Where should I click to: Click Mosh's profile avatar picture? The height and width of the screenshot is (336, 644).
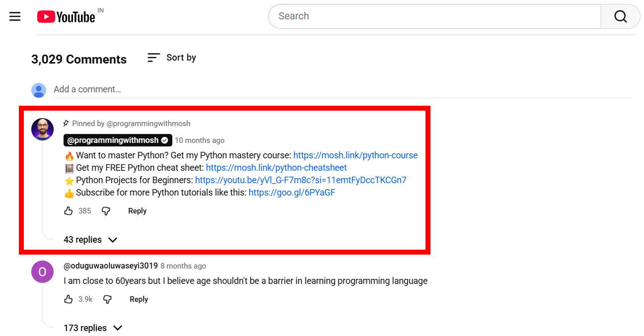[42, 129]
